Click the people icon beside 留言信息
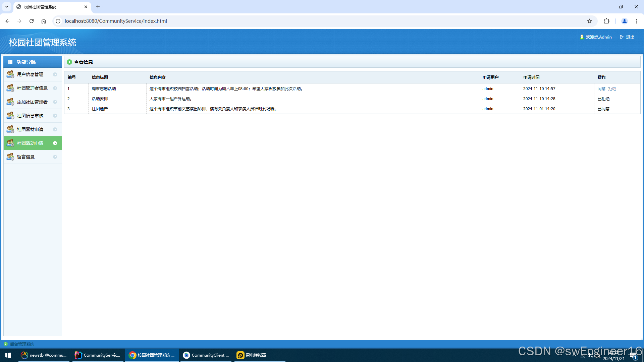 10,157
